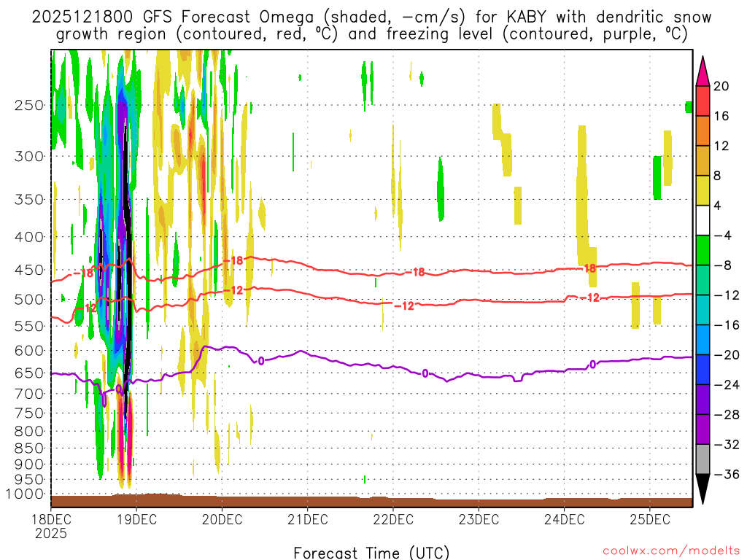Click the orange 12 to 16 colorbar segment
The width and height of the screenshot is (747, 560).
pos(703,131)
